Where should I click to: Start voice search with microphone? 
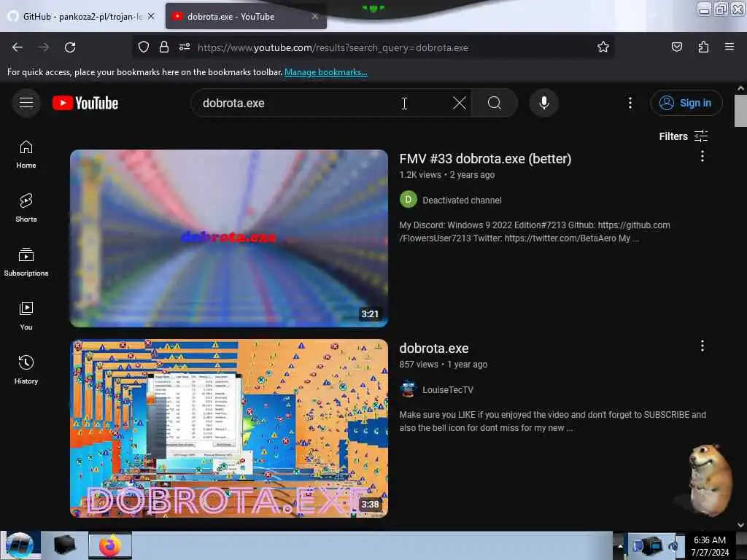pos(543,103)
